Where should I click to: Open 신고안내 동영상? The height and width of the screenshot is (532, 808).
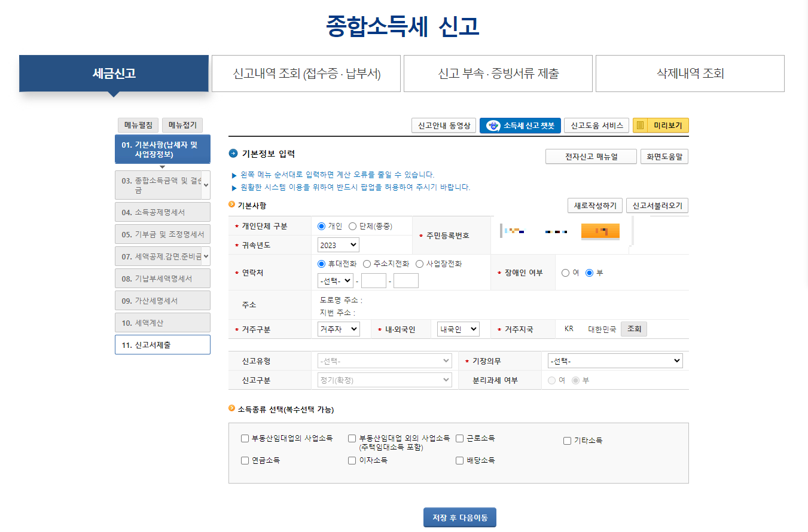[x=444, y=126]
